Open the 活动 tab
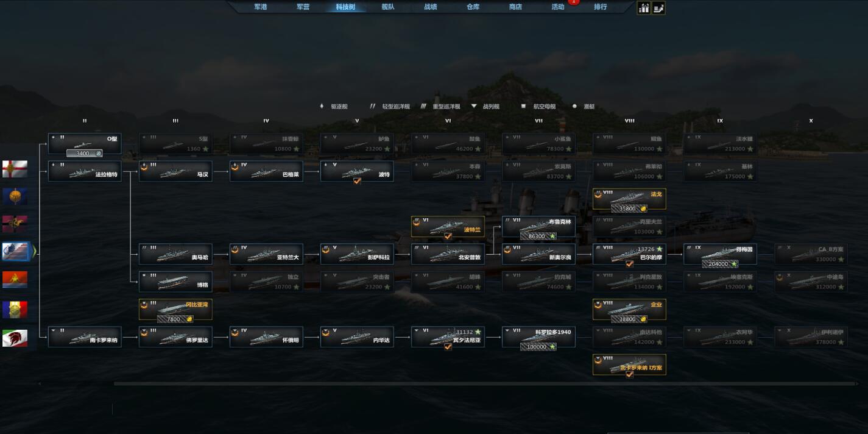 558,7
